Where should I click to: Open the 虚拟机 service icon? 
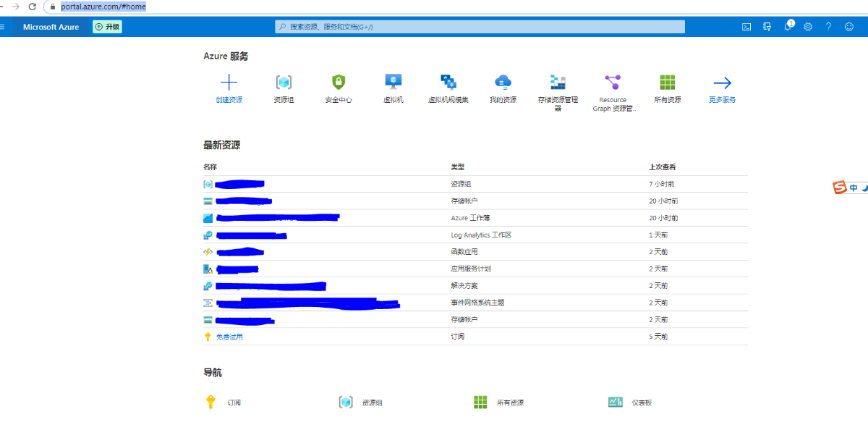[393, 82]
